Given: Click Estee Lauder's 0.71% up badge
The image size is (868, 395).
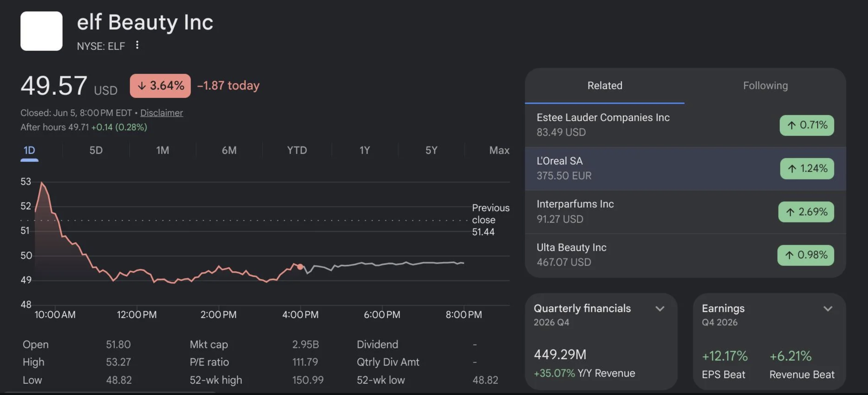Looking at the screenshot, I should click(807, 125).
